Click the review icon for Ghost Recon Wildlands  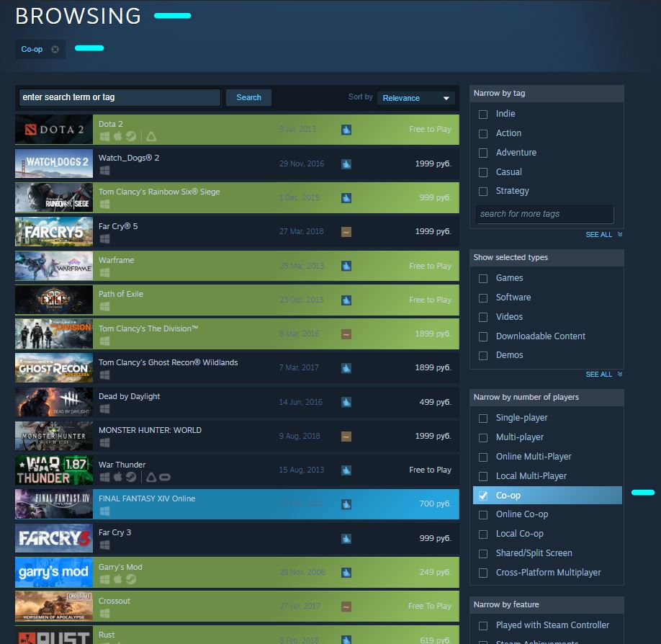click(x=346, y=368)
